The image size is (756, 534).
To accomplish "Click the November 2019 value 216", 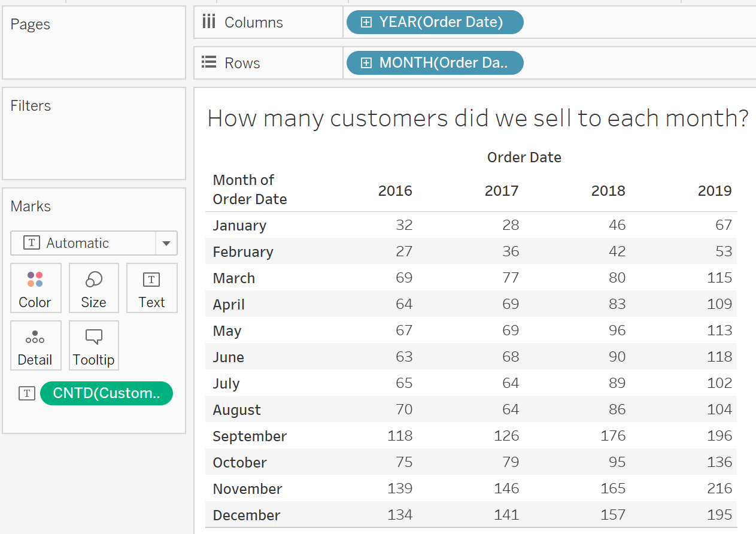I will coord(719,489).
